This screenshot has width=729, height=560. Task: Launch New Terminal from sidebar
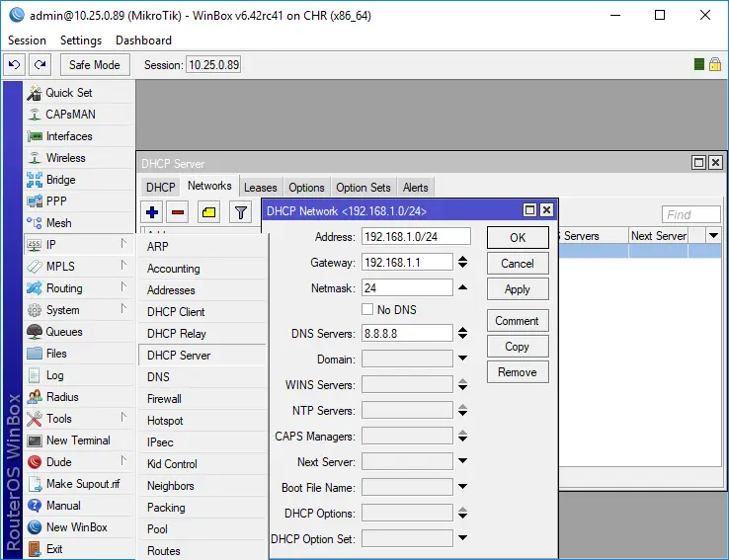click(79, 440)
